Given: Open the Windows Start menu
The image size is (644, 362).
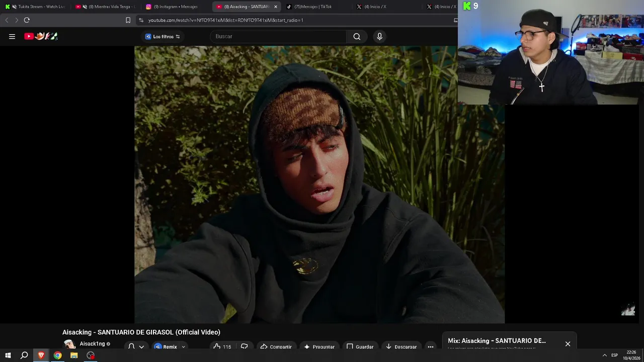Looking at the screenshot, I should (8, 355).
